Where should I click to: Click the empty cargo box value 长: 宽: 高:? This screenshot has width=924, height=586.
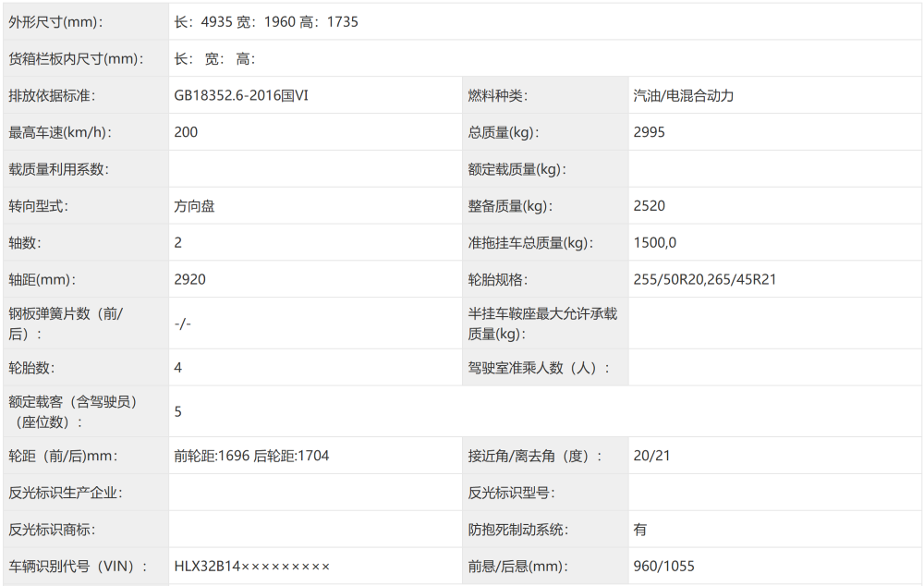(x=214, y=58)
